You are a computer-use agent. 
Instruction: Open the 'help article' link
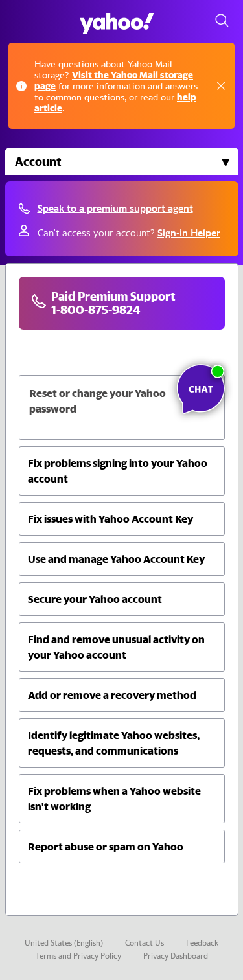(x=115, y=102)
